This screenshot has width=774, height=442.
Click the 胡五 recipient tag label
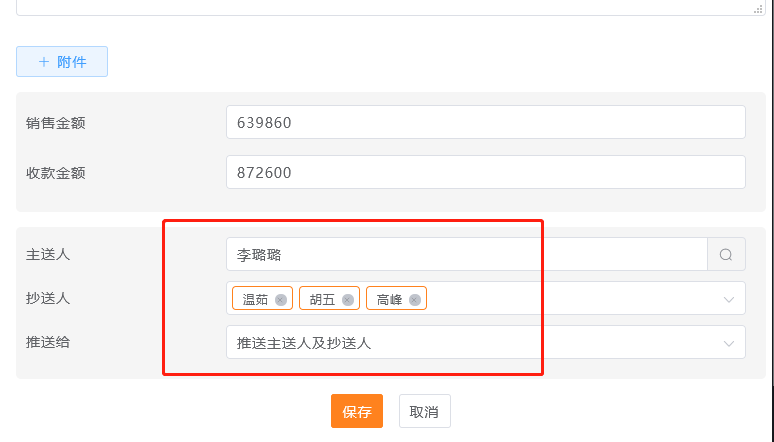coord(323,299)
